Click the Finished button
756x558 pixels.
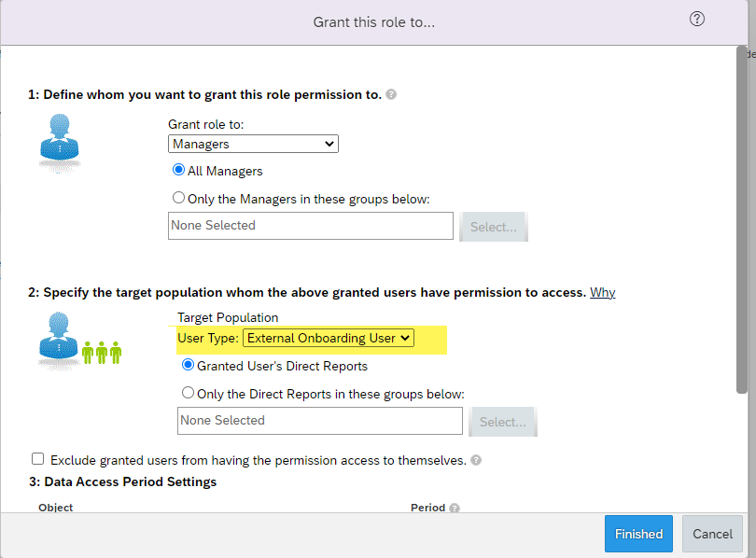638,534
